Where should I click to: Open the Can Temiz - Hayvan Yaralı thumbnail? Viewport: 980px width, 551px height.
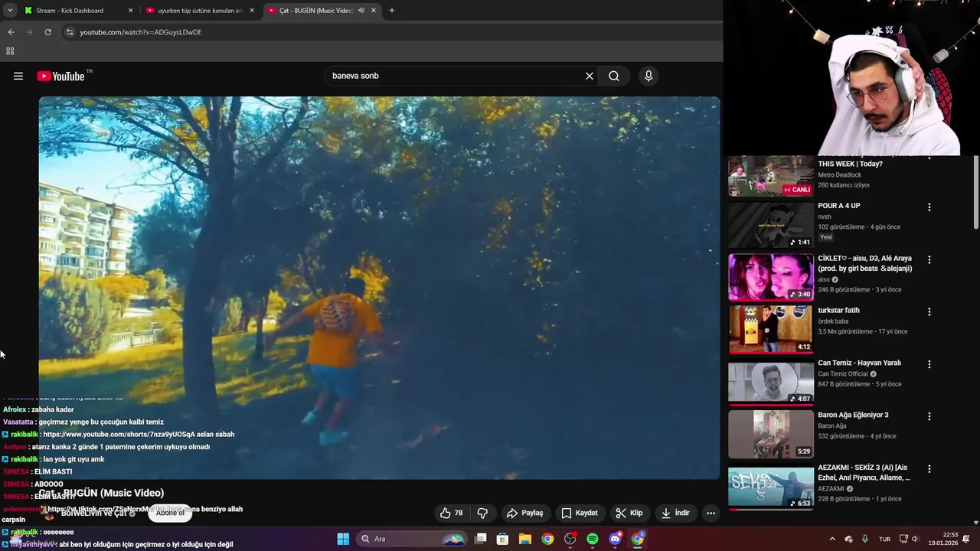771,382
